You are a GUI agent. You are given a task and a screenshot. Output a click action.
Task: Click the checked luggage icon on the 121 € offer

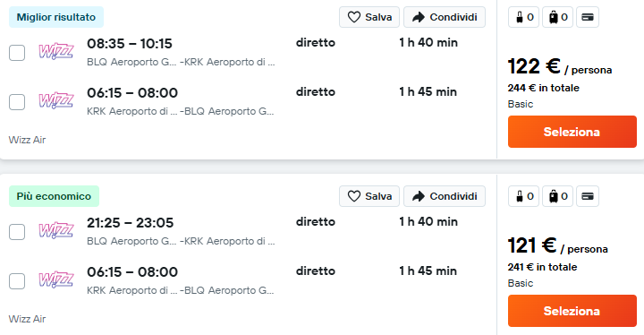click(554, 196)
